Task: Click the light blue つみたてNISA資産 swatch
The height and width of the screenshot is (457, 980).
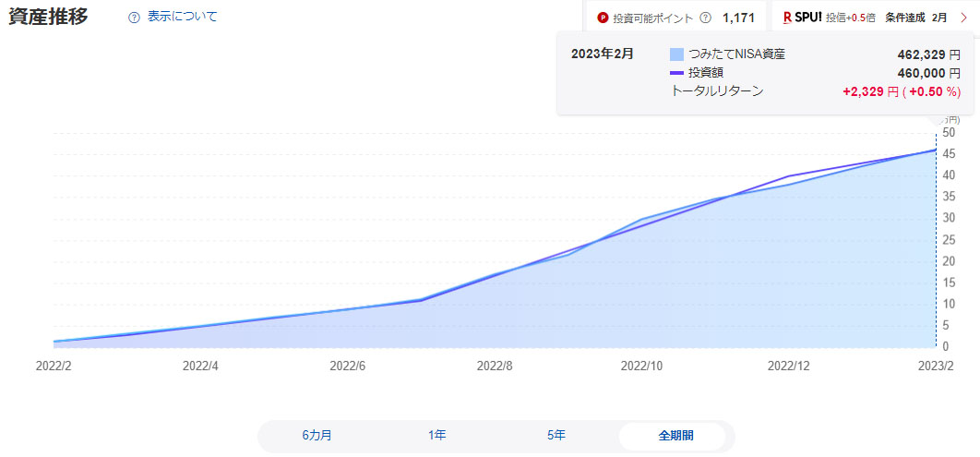Action: coord(676,54)
